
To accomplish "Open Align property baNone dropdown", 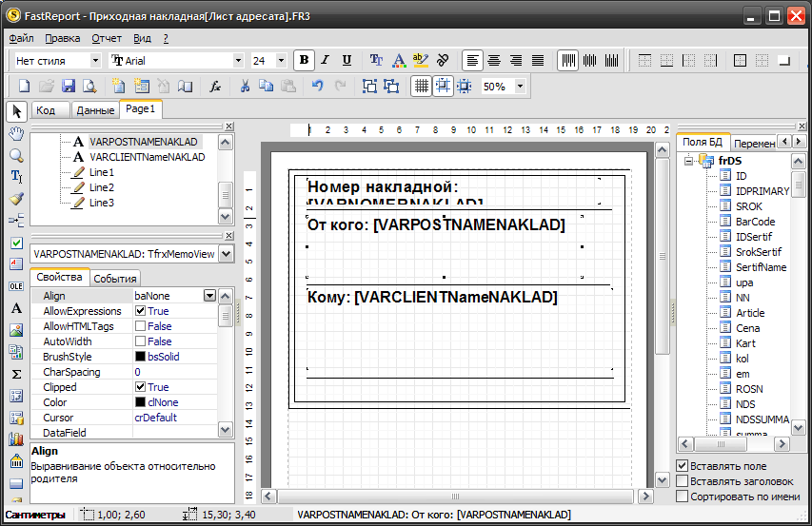I will click(x=209, y=296).
